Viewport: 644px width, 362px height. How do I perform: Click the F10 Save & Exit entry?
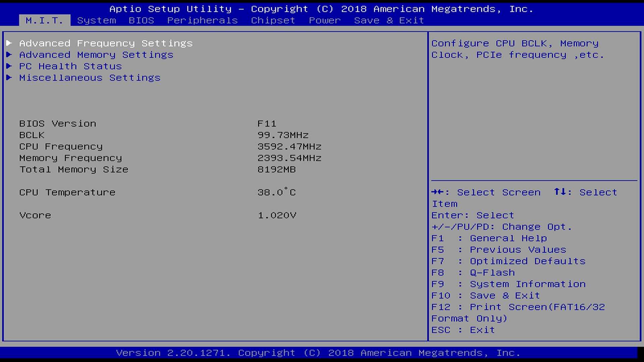click(486, 295)
